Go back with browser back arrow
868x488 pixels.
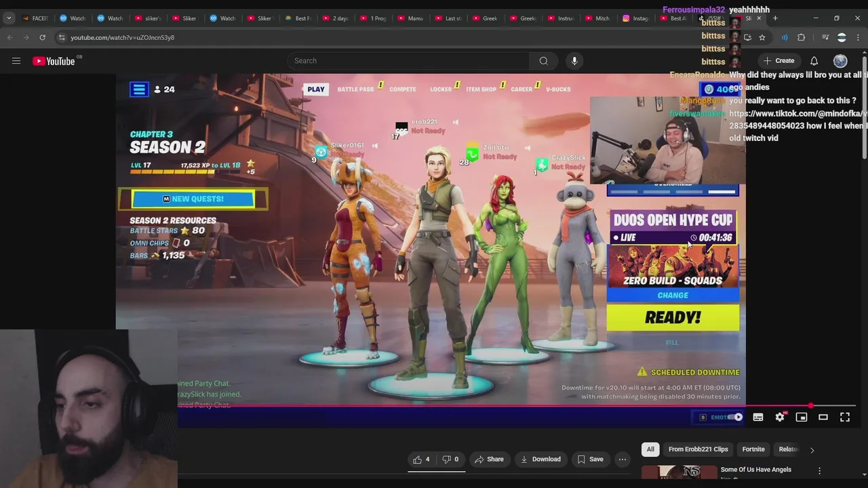9,37
